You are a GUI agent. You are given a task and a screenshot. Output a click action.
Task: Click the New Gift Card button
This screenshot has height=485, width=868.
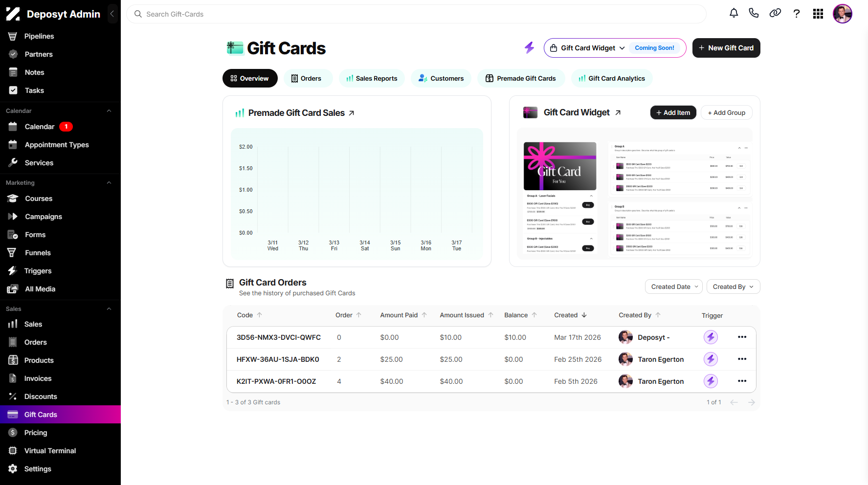click(x=726, y=48)
